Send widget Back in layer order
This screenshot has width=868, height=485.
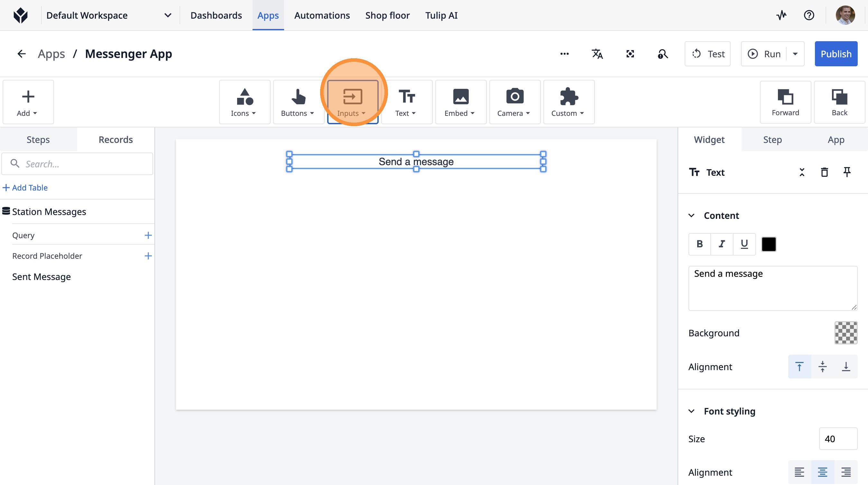839,102
